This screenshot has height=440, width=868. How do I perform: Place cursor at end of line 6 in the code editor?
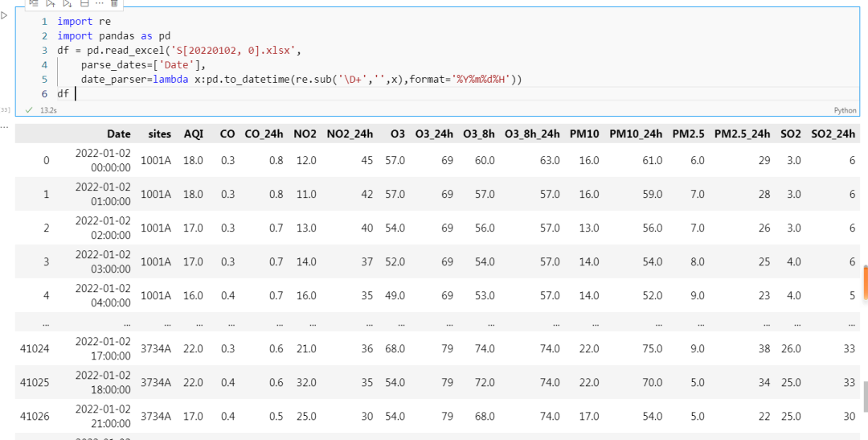[75, 94]
